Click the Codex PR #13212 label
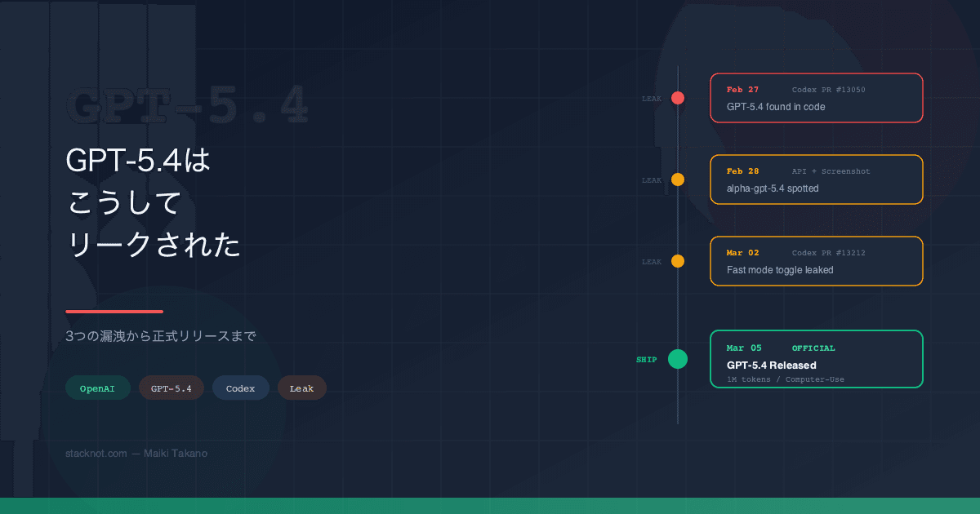This screenshot has width=980, height=514. (828, 253)
